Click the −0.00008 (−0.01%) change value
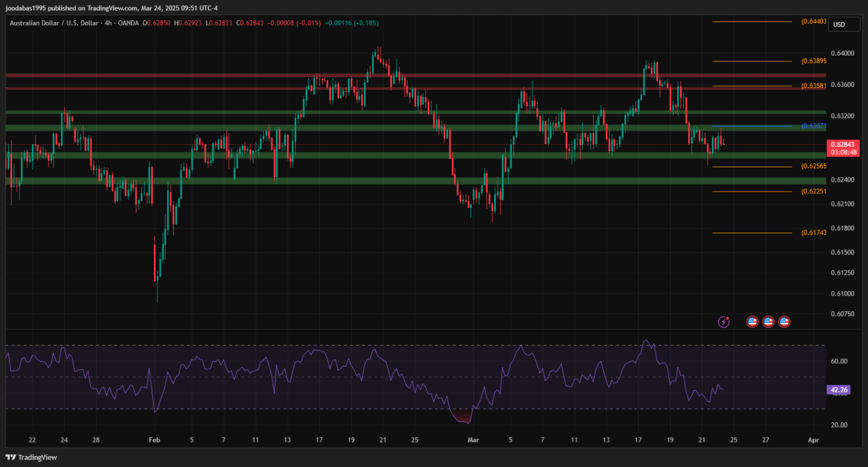This screenshot has width=868, height=467. pyautogui.click(x=294, y=23)
